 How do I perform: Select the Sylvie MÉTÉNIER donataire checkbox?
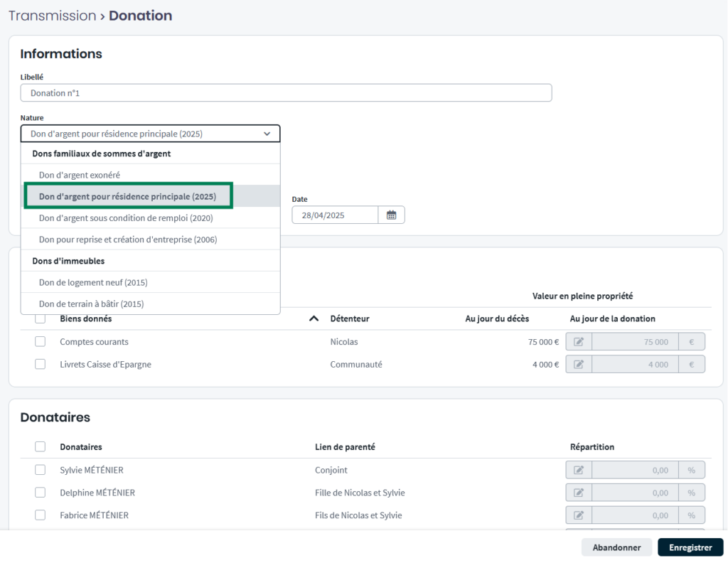41,470
